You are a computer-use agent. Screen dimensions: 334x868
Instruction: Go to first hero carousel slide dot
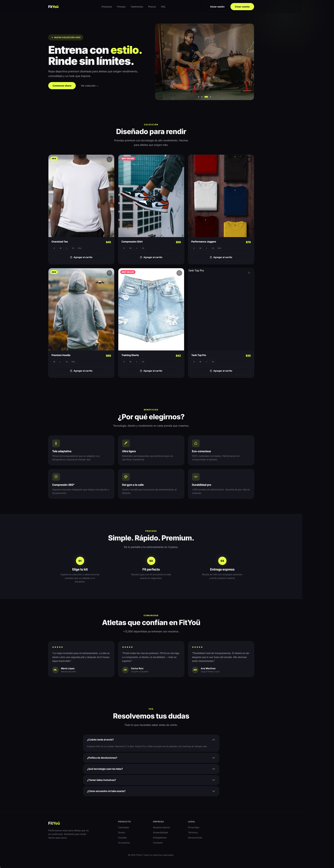coord(199,97)
